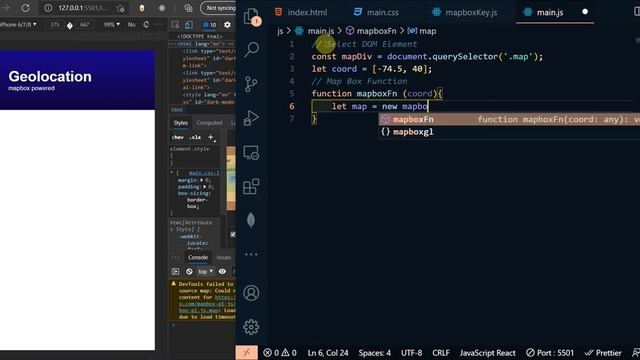Image resolution: width=640 pixels, height=360 pixels.
Task: Toggle device emulation in DevTools
Action: [189, 25]
